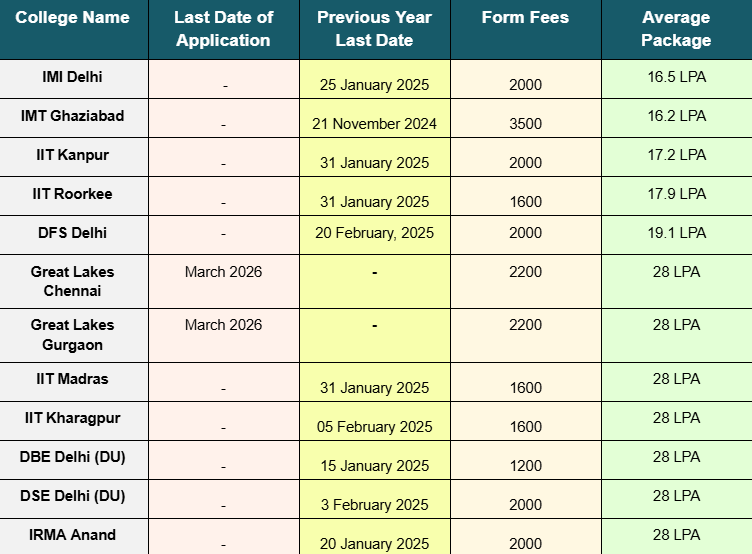Click the Average Package column header

(x=676, y=29)
